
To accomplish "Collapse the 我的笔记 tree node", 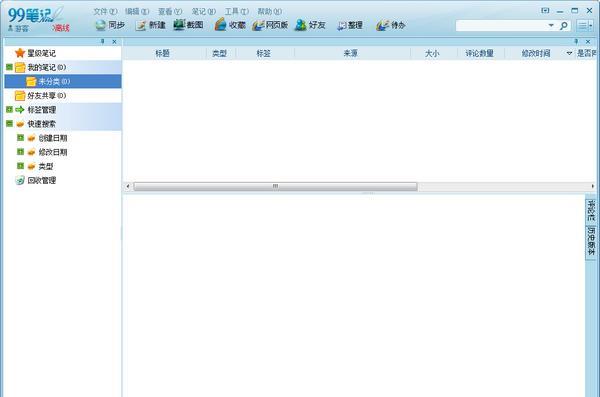I will click(x=9, y=67).
